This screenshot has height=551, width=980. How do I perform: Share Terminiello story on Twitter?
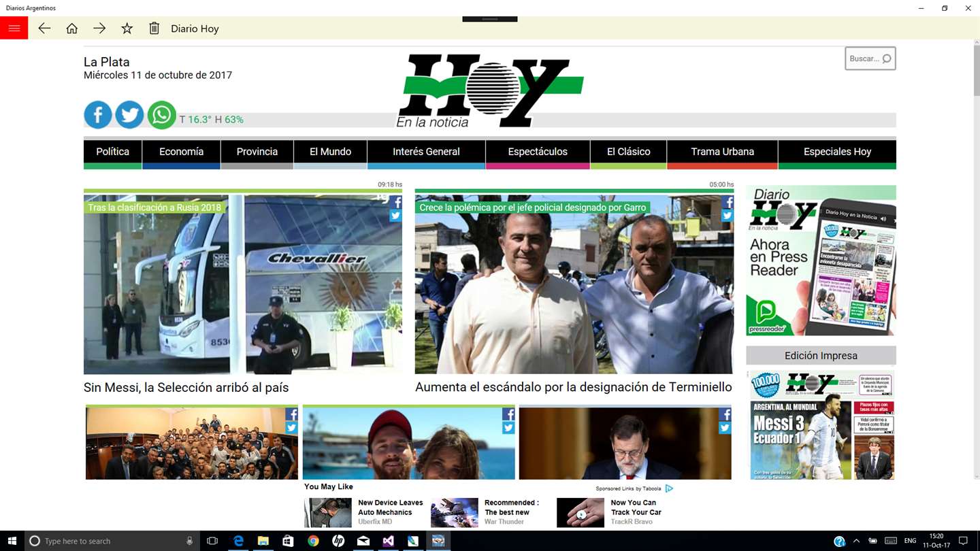728,216
